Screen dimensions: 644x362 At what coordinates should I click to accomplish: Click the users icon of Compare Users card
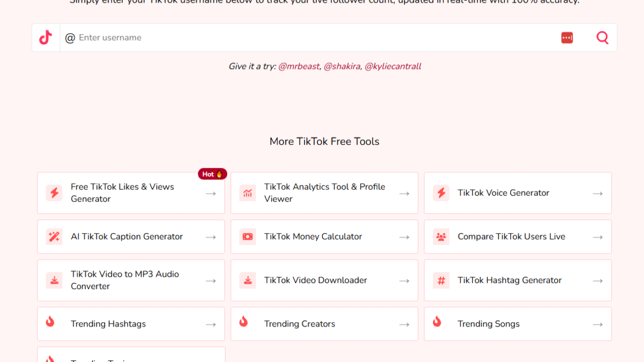(x=441, y=237)
